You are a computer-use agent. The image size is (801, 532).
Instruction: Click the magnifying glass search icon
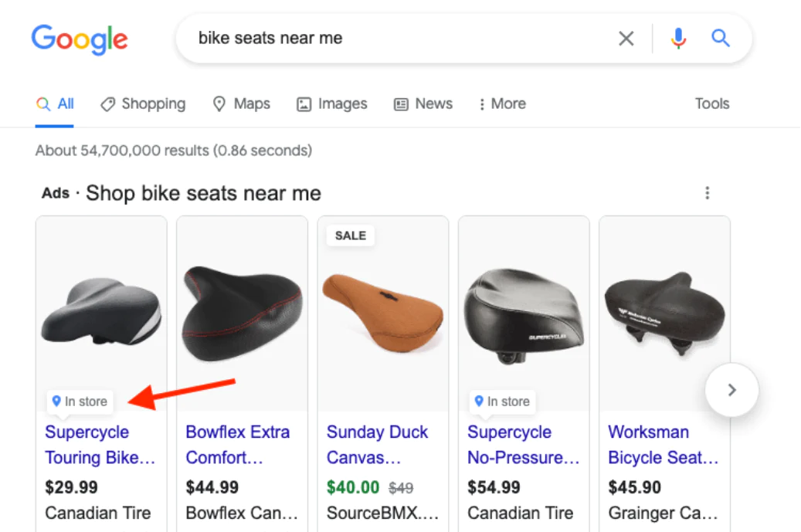(x=720, y=38)
